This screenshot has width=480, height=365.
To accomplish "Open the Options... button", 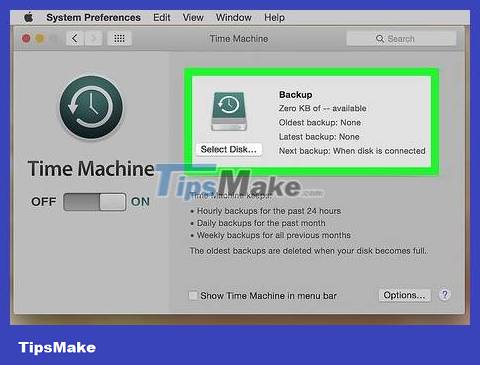I will [404, 295].
